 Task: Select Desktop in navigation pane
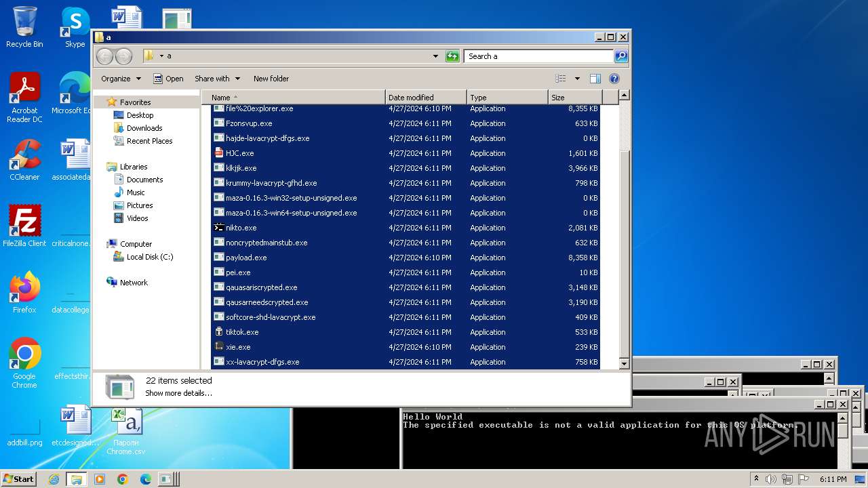tap(140, 115)
